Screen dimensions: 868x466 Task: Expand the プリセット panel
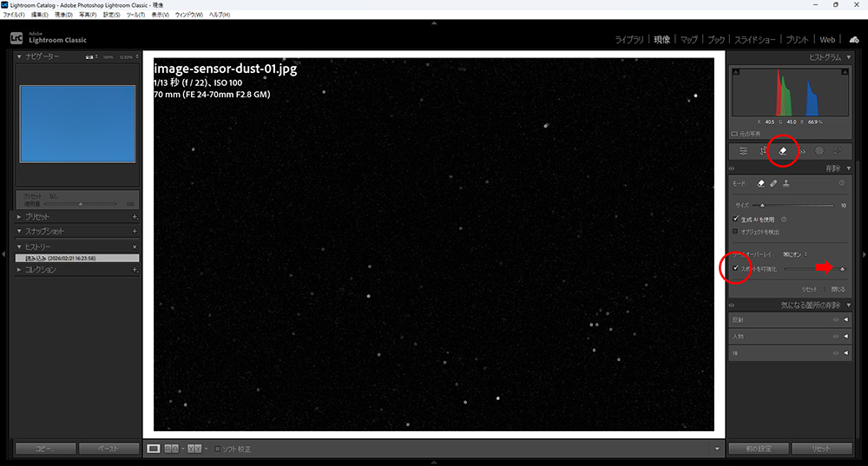(x=20, y=216)
